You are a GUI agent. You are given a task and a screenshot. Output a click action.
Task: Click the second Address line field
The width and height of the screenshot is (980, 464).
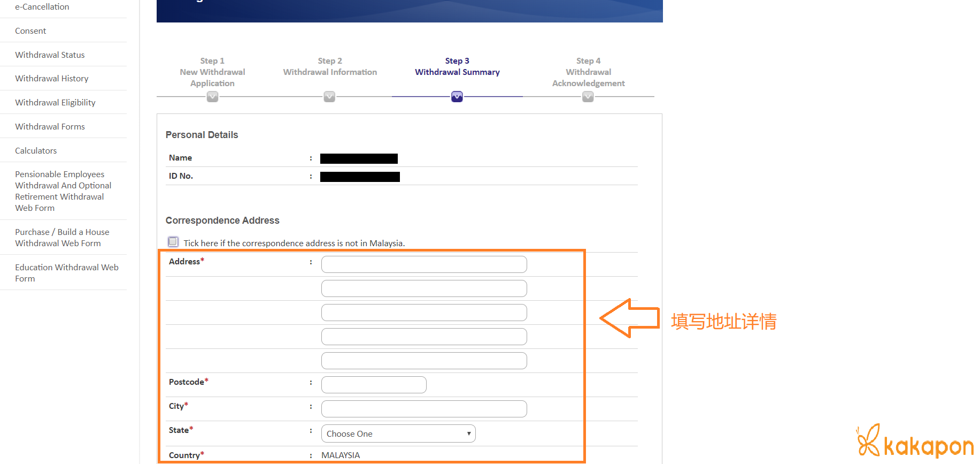424,288
